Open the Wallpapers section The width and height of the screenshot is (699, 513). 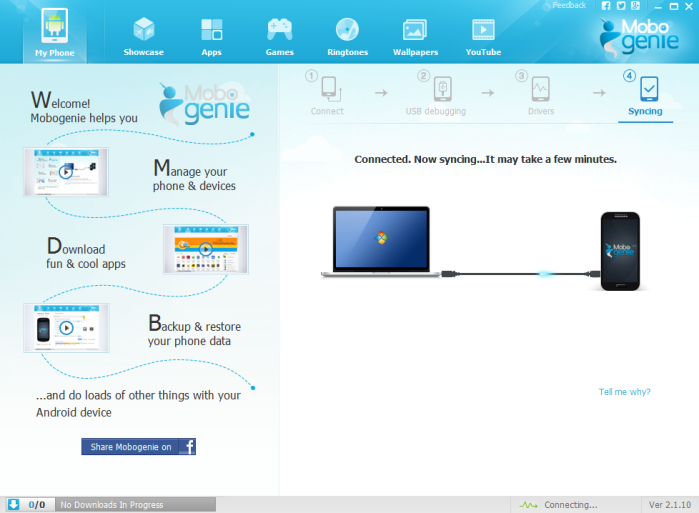pos(415,36)
